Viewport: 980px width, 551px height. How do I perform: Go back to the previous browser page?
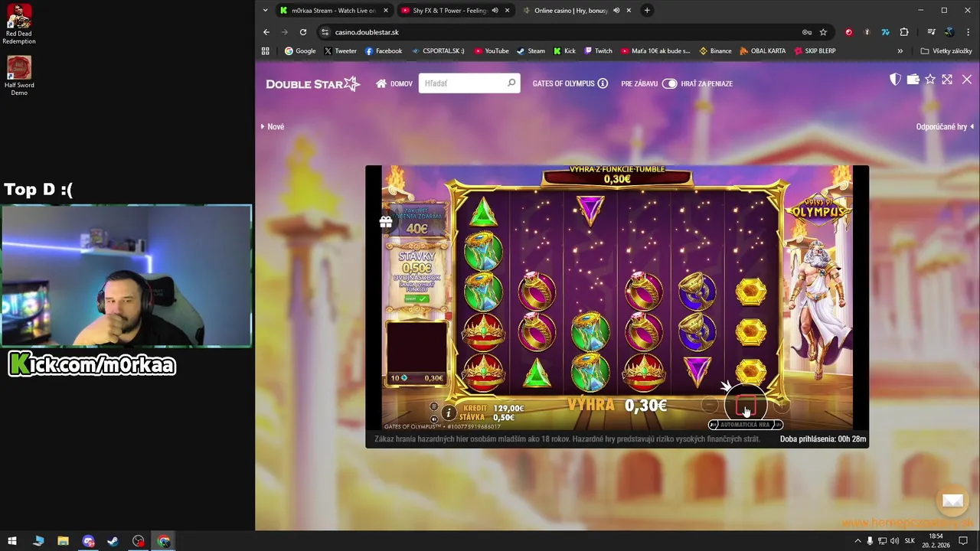(266, 32)
